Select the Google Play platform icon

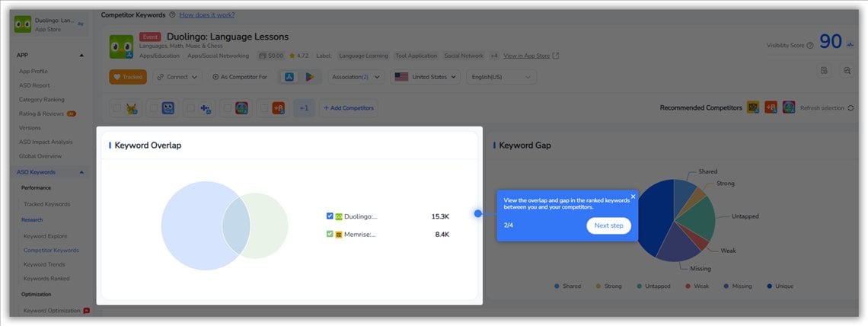[x=309, y=77]
